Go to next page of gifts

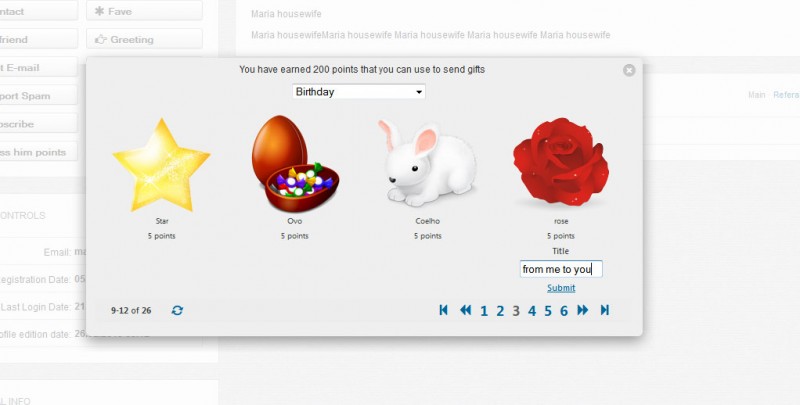[x=583, y=310]
